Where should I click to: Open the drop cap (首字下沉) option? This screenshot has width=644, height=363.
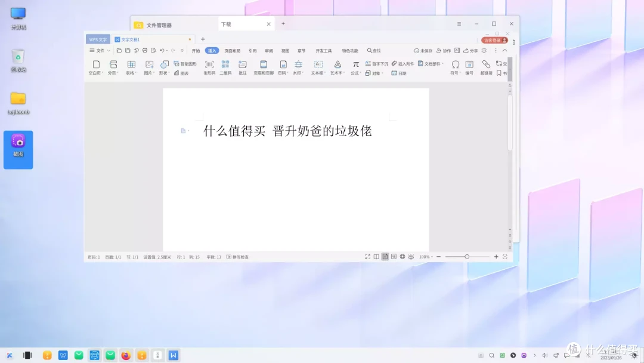(377, 64)
